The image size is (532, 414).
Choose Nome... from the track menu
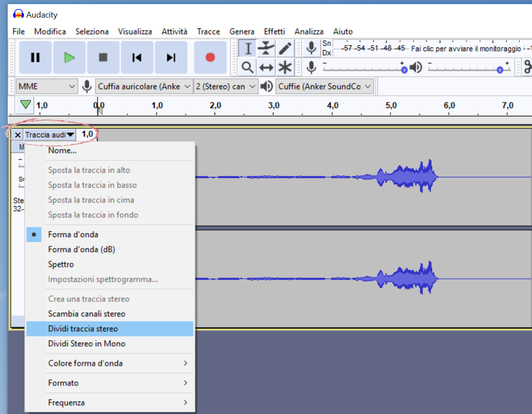point(109,151)
